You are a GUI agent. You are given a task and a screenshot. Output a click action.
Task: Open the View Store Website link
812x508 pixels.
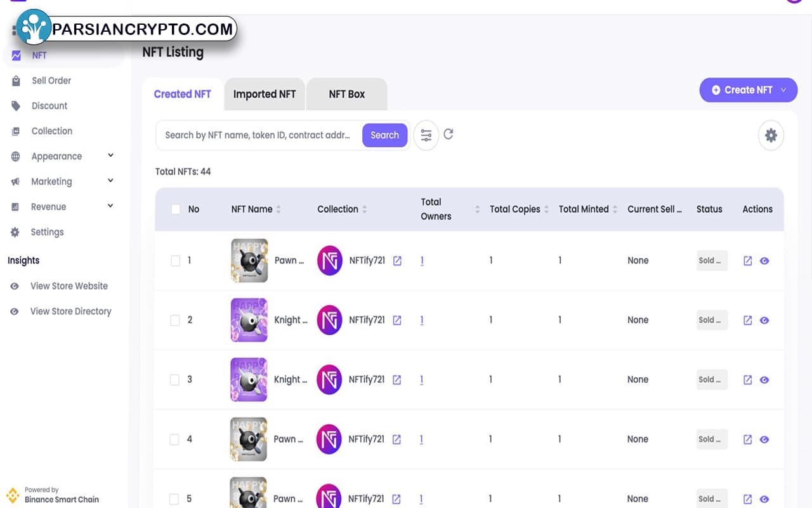pyautogui.click(x=69, y=286)
